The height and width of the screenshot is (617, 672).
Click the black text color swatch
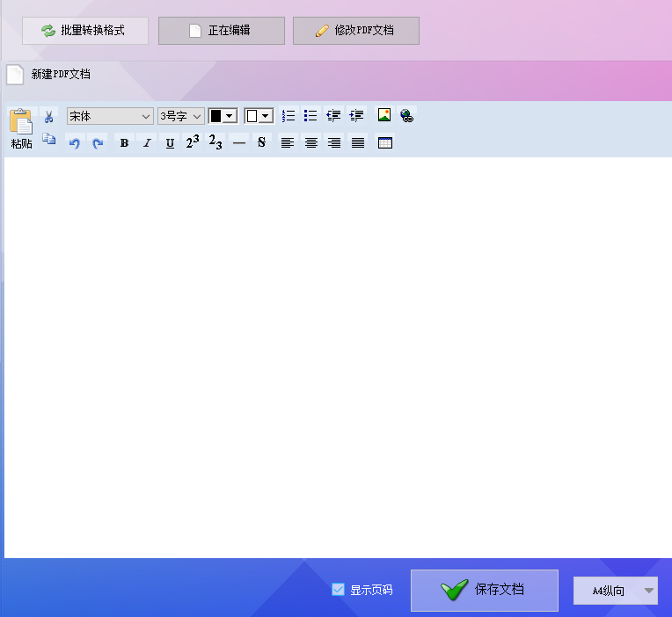pyautogui.click(x=216, y=116)
